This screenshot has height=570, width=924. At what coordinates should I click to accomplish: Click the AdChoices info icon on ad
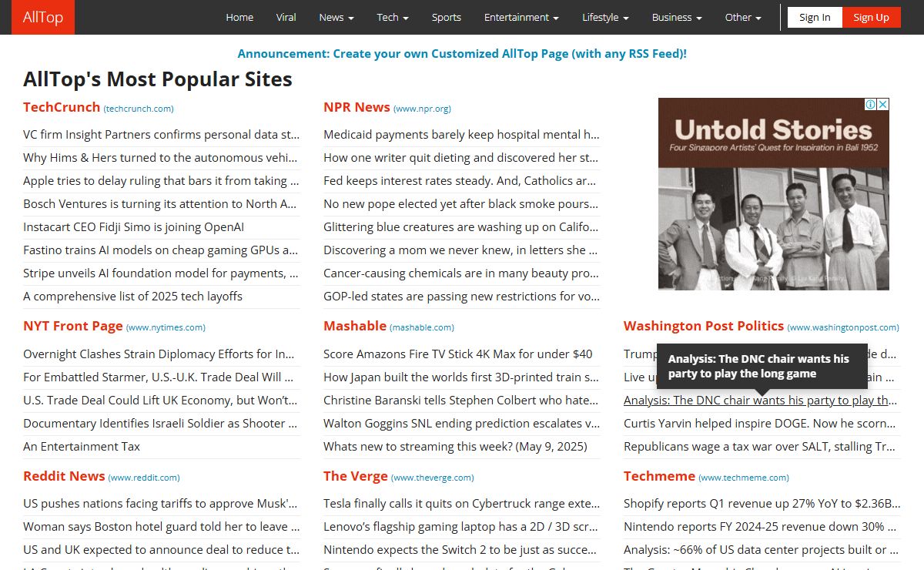pos(871,104)
